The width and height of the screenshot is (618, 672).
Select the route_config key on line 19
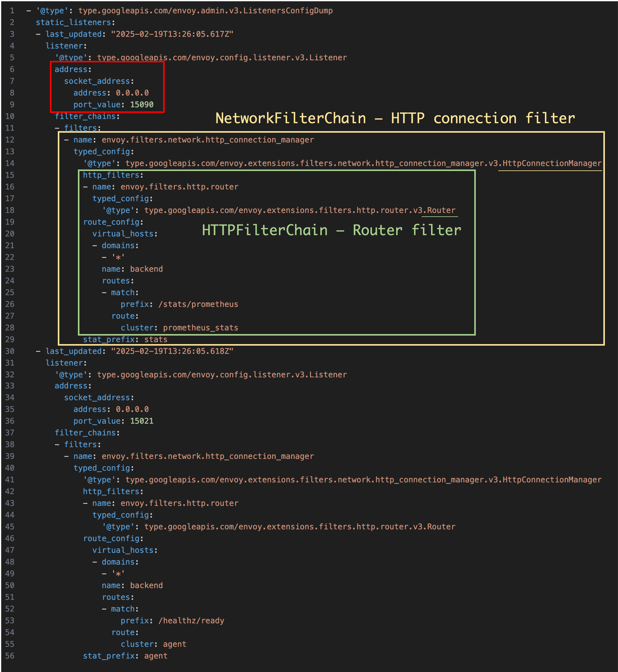pyautogui.click(x=111, y=222)
